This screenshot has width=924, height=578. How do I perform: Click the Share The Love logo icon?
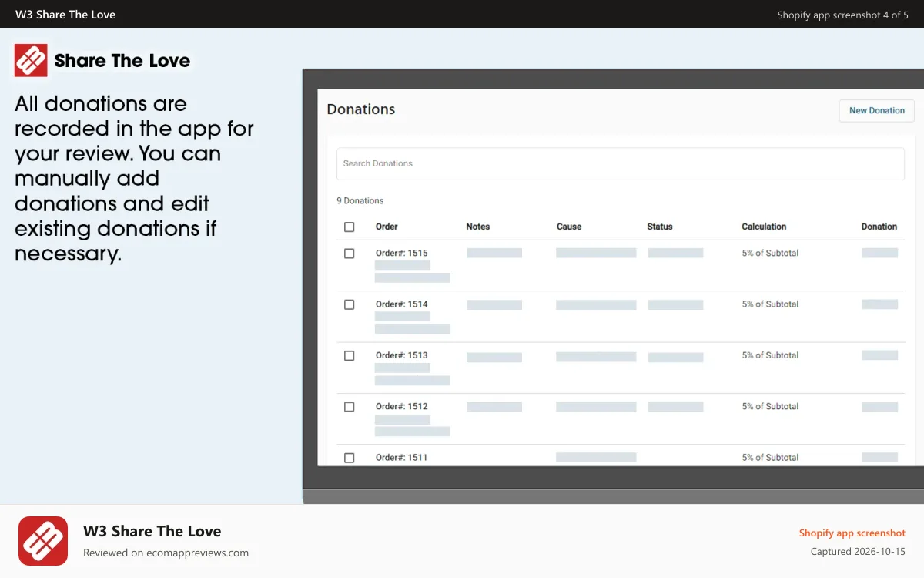click(32, 60)
